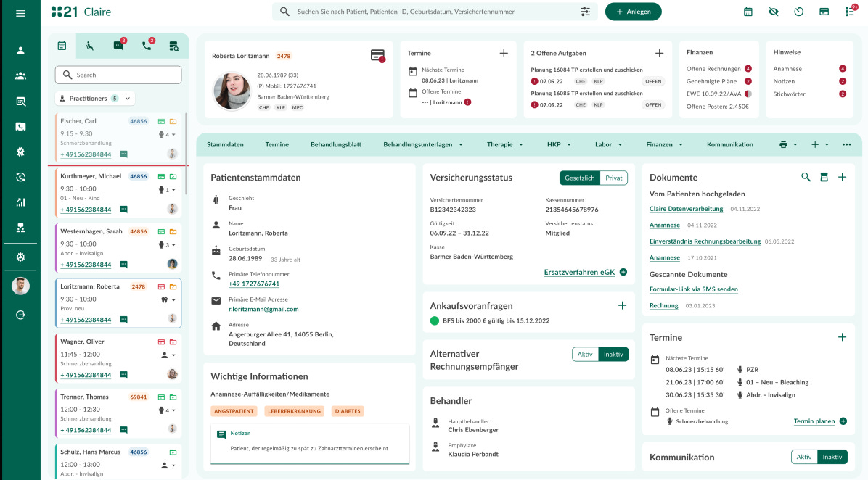Open message icon on Westernhagen, Sarah card

tap(124, 265)
